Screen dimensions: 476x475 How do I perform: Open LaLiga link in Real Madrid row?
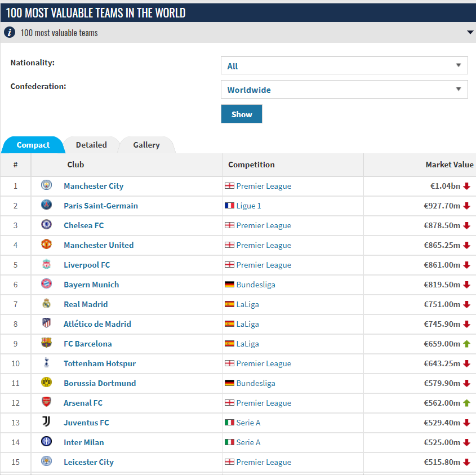coord(248,304)
